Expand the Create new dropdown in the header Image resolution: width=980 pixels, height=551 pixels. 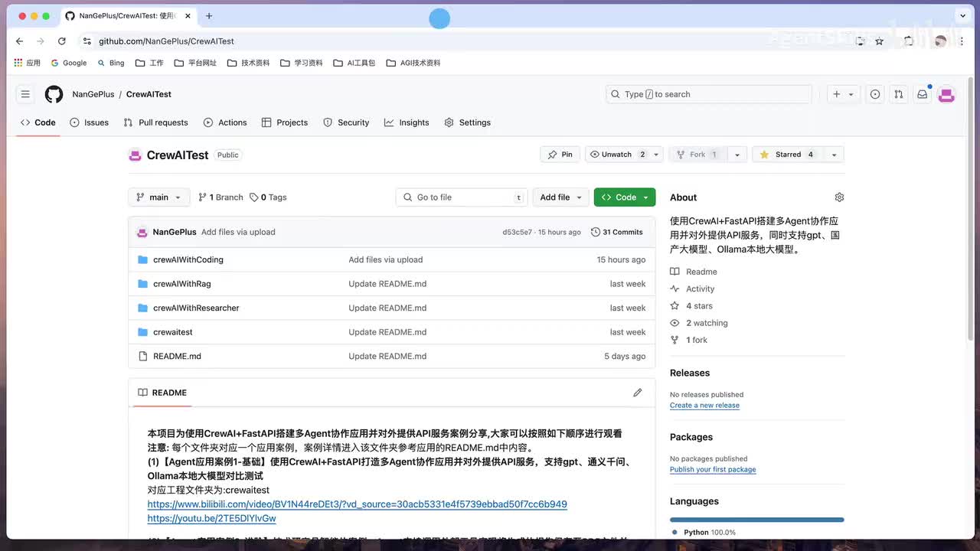pos(844,94)
